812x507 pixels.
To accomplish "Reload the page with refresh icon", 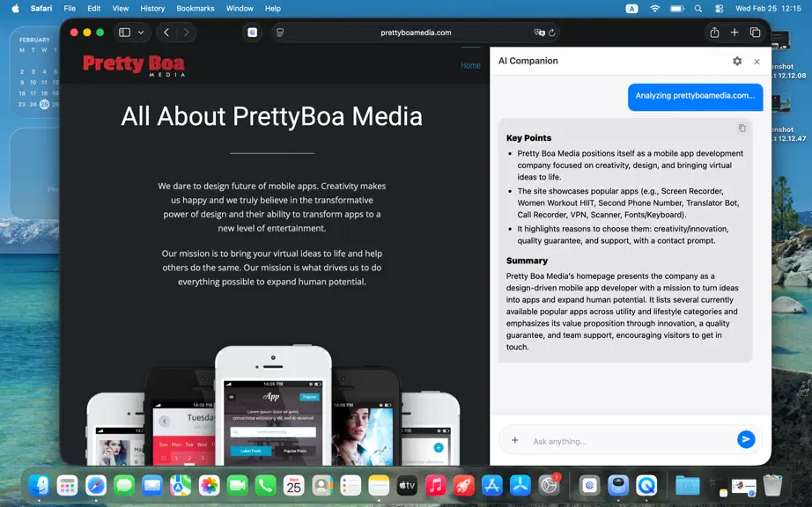I will (x=552, y=33).
